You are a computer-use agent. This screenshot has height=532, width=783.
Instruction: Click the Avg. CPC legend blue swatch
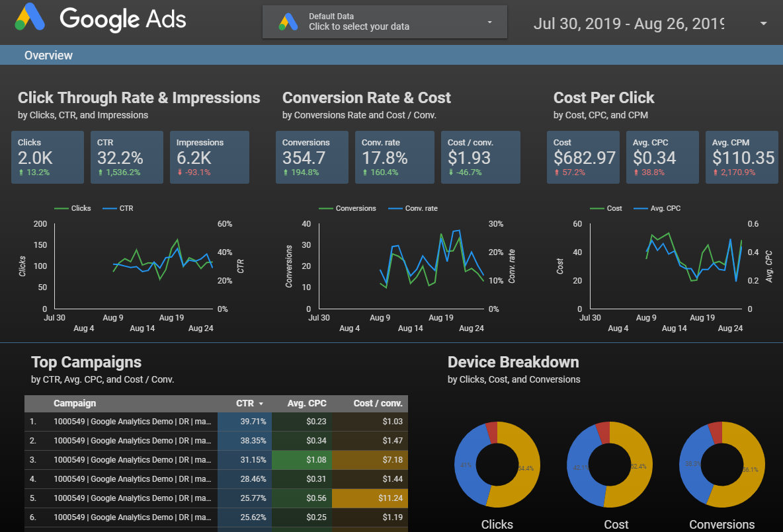point(641,208)
